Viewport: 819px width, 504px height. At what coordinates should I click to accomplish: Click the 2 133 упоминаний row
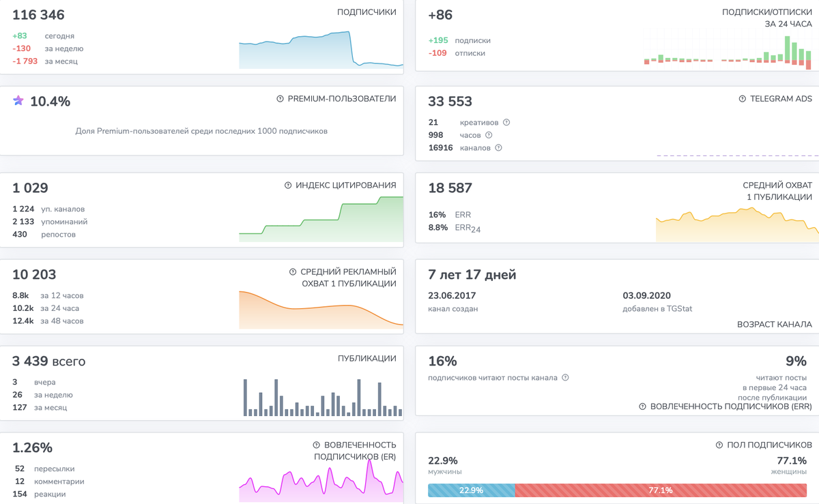pyautogui.click(x=50, y=222)
